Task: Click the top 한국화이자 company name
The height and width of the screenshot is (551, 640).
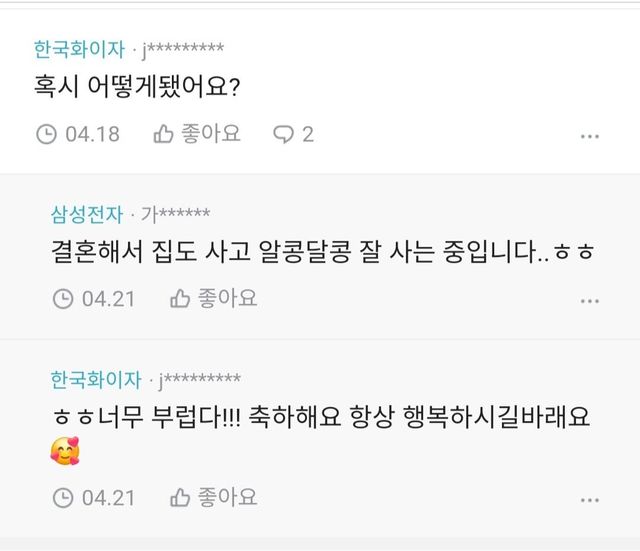Action: tap(79, 48)
